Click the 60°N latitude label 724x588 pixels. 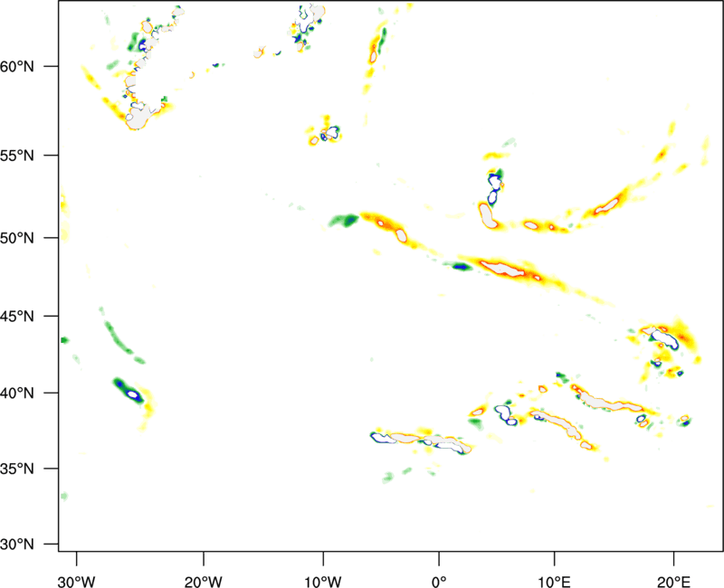click(17, 66)
